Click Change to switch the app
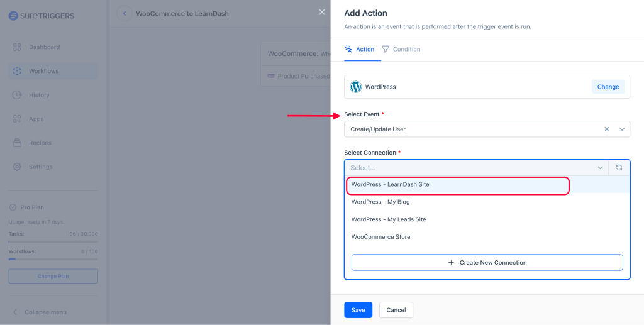This screenshot has width=644, height=325. click(608, 87)
